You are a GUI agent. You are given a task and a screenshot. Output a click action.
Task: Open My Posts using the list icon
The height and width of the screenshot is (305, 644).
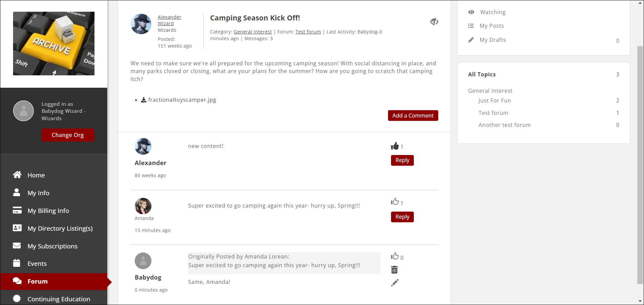[x=471, y=25]
